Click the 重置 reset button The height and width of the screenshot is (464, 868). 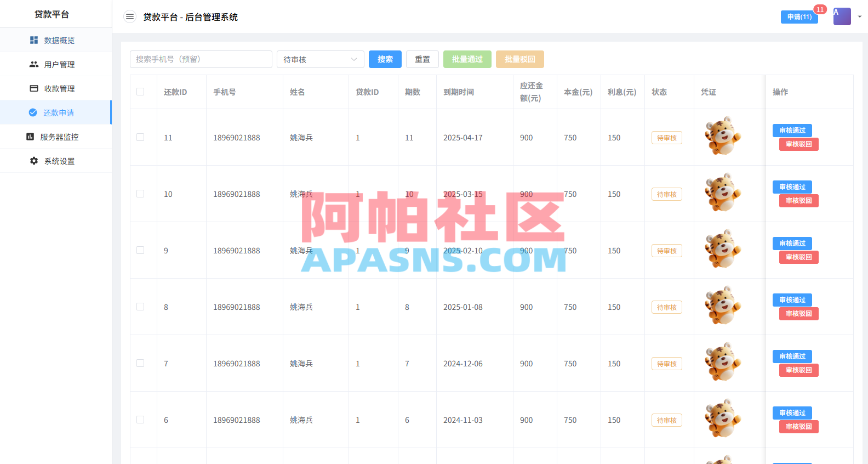coord(422,59)
